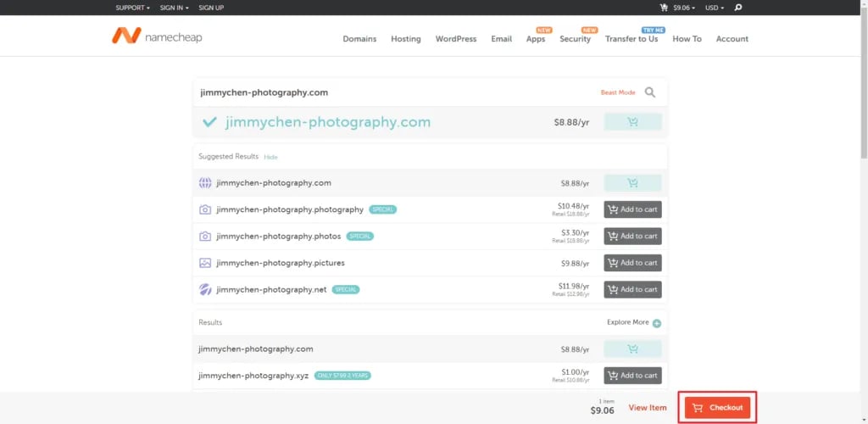
Task: Click the domain search input field
Action: coord(398,92)
